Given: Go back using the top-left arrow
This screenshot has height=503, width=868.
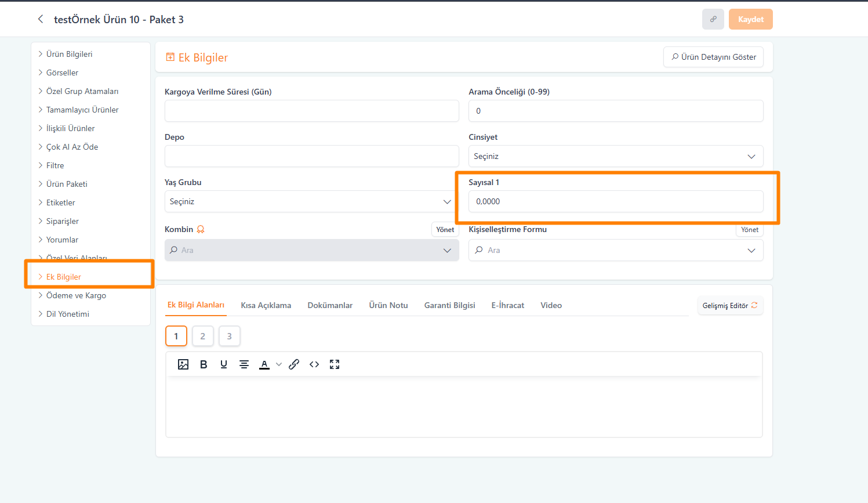Looking at the screenshot, I should coord(41,19).
